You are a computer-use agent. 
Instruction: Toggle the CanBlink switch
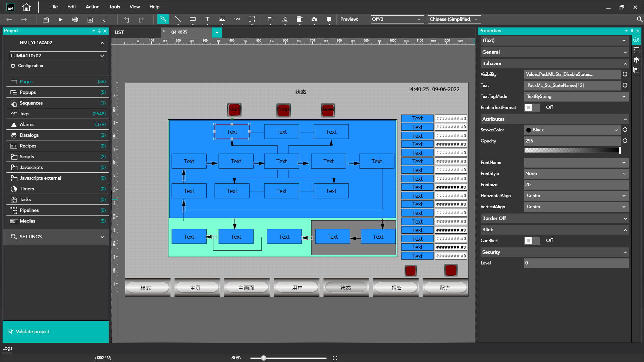point(532,241)
